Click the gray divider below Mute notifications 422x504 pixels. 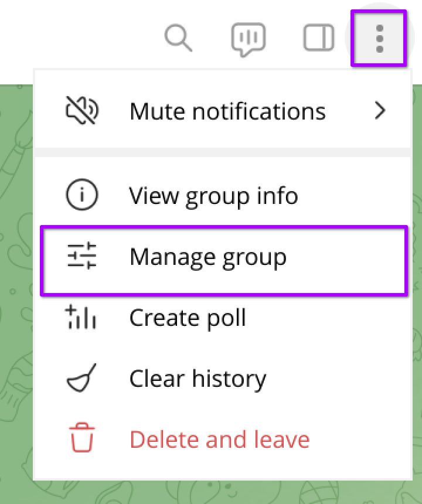pyautogui.click(x=223, y=152)
